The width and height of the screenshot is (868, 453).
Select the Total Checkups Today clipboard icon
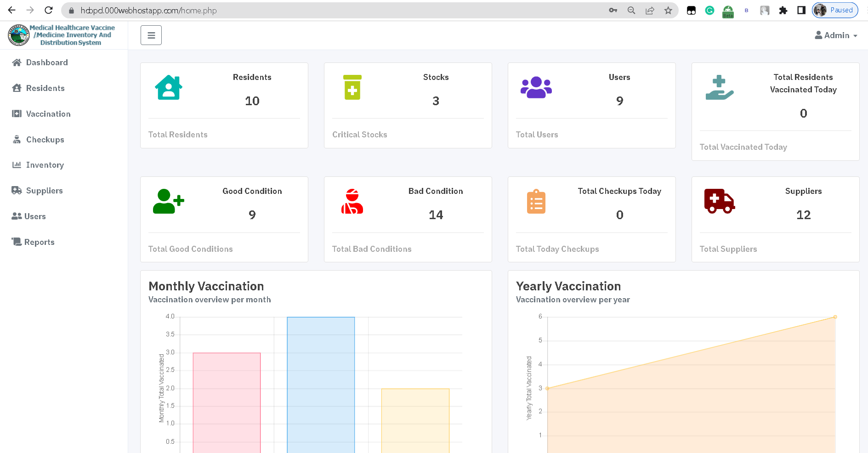536,201
